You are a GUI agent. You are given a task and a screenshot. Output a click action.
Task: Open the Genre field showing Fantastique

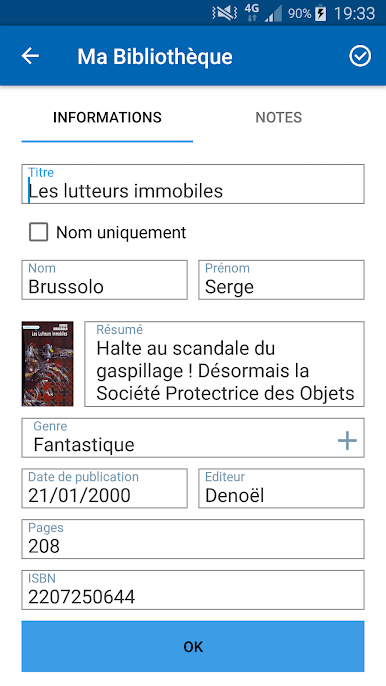(x=193, y=438)
